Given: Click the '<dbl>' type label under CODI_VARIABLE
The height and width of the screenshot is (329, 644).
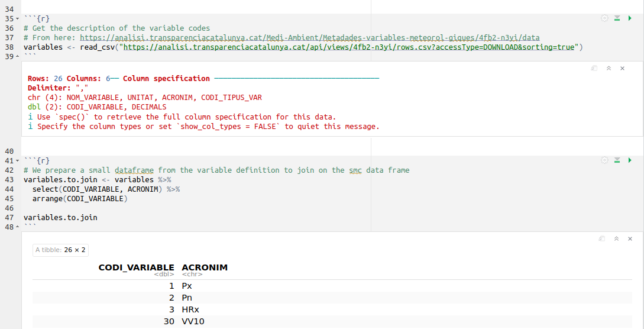Looking at the screenshot, I should coord(164,275).
